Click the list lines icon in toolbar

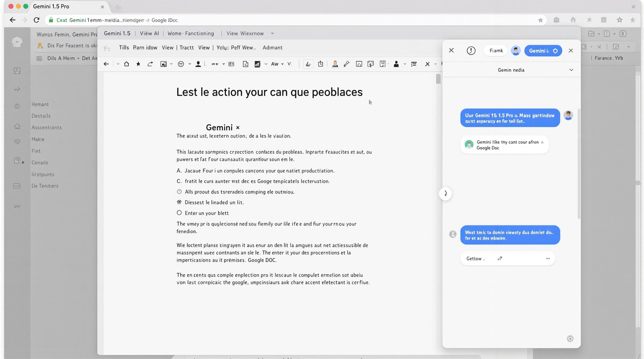click(x=414, y=64)
